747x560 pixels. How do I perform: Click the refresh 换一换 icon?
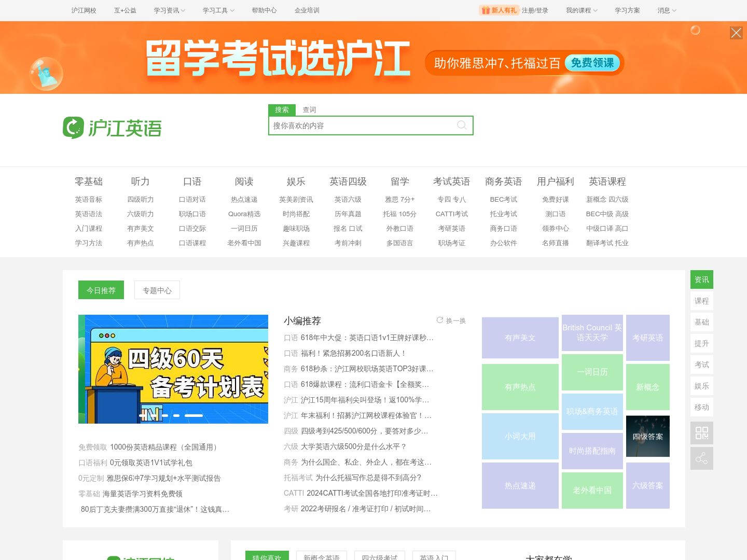pyautogui.click(x=440, y=320)
